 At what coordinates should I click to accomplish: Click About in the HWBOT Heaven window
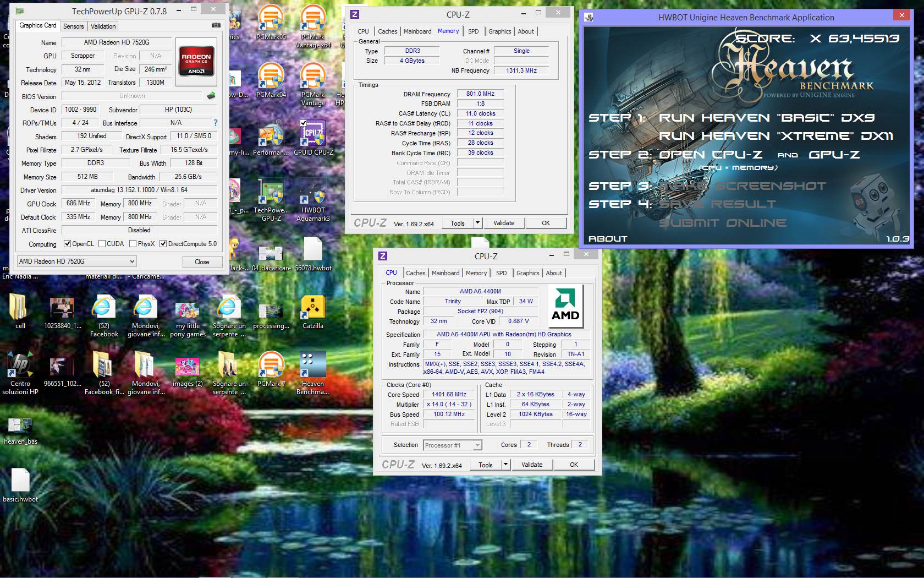608,239
